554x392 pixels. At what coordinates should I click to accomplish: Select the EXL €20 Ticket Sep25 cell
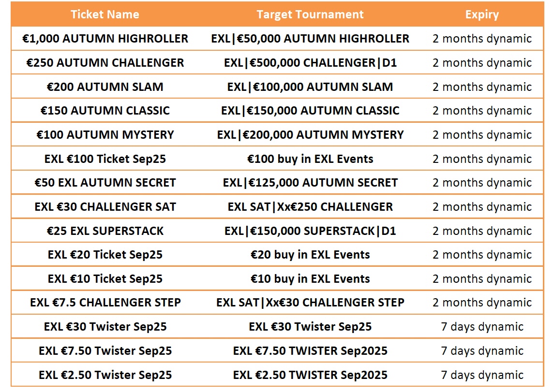tap(105, 254)
